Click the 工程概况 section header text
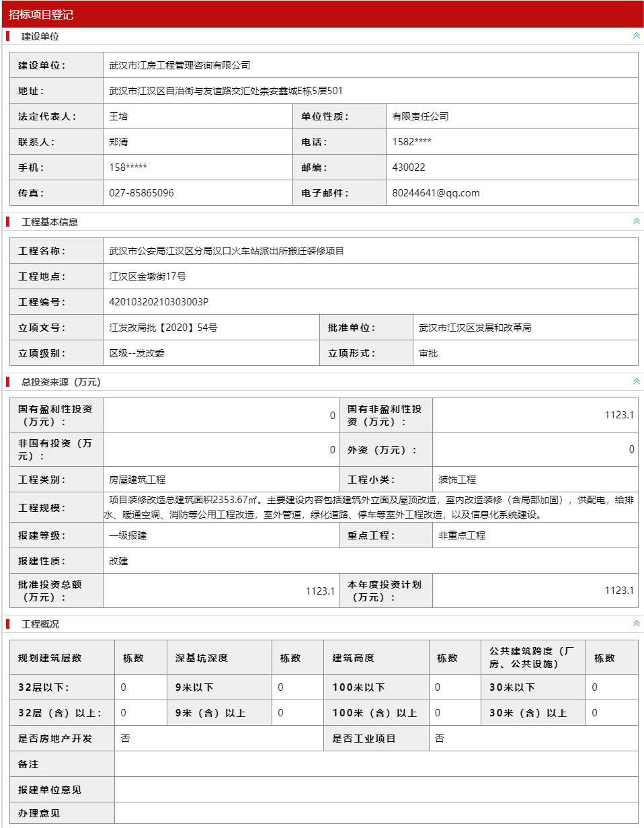Viewport: 644px width, 828px height. point(40,624)
